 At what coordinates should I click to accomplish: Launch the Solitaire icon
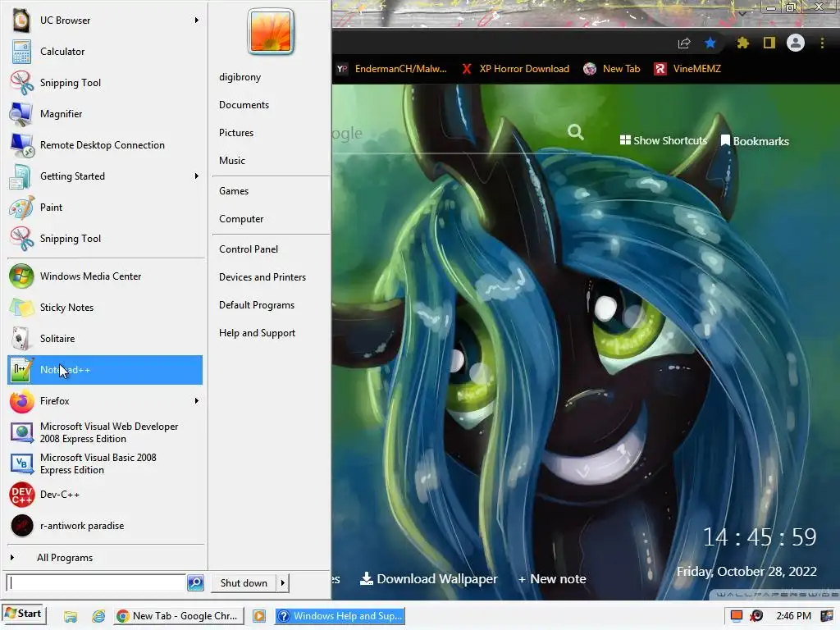pyautogui.click(x=21, y=339)
